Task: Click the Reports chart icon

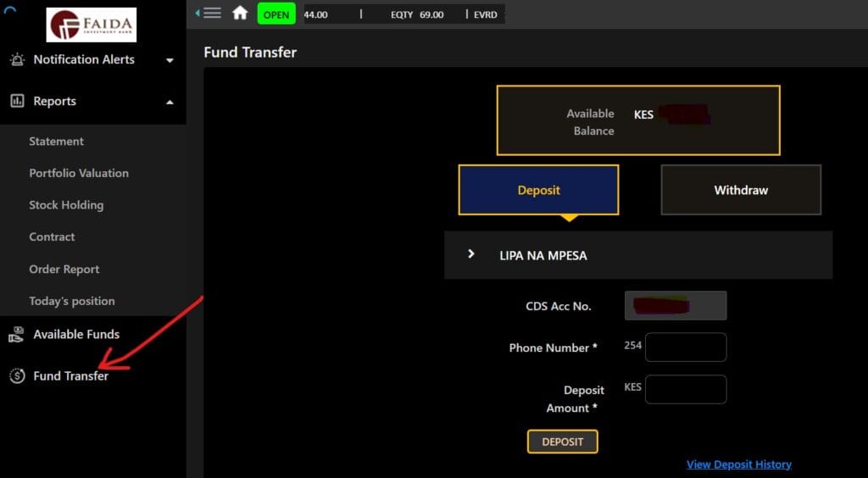Action: pos(17,101)
